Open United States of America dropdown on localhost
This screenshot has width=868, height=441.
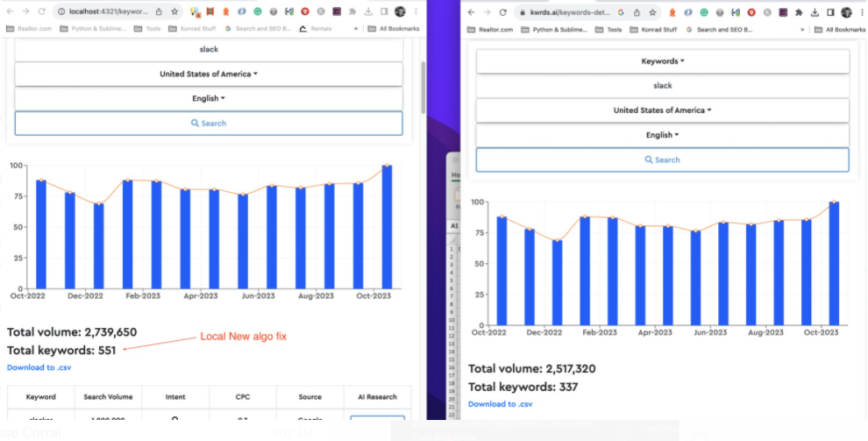tap(208, 75)
